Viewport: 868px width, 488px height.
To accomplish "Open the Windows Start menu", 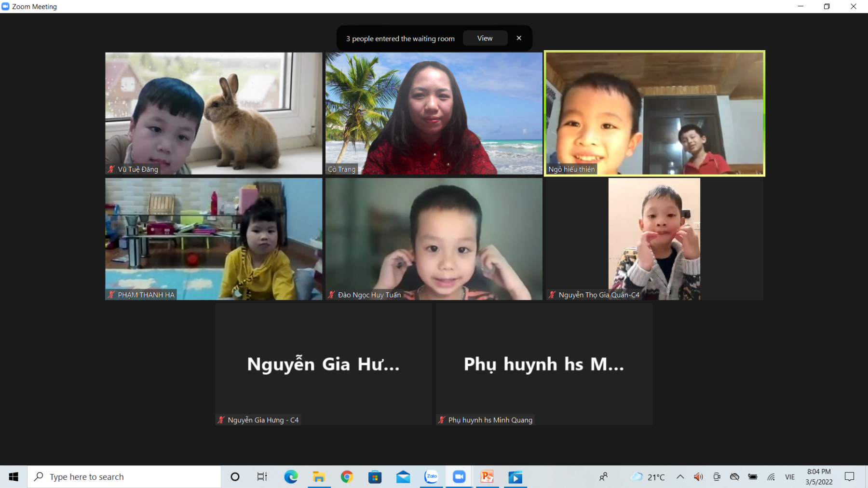I will coord(14,477).
